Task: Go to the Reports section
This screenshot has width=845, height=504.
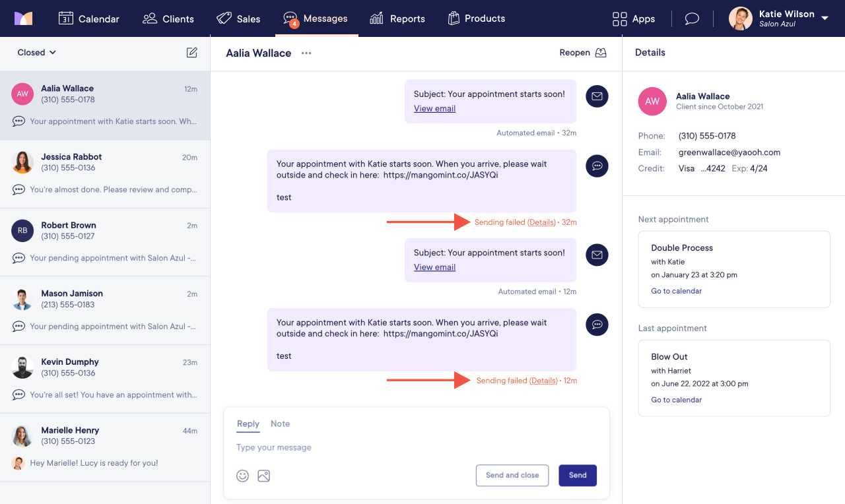Action: (x=397, y=18)
